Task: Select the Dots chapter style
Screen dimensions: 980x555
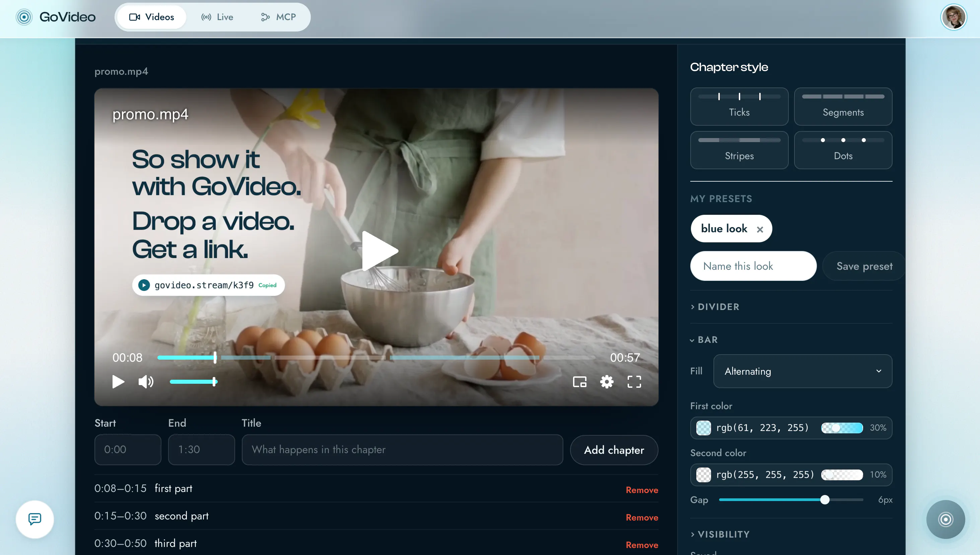Action: (x=843, y=150)
